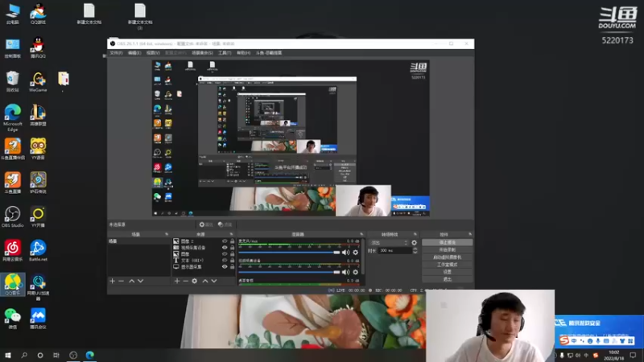Viewport: 644px width, 362px height.
Task: Toggle visibility of the 图像 source
Action: click(x=225, y=254)
